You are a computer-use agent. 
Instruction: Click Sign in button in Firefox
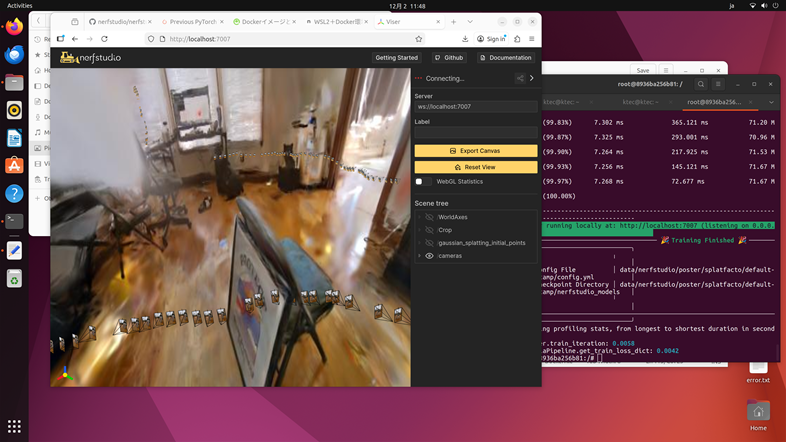[x=491, y=39]
